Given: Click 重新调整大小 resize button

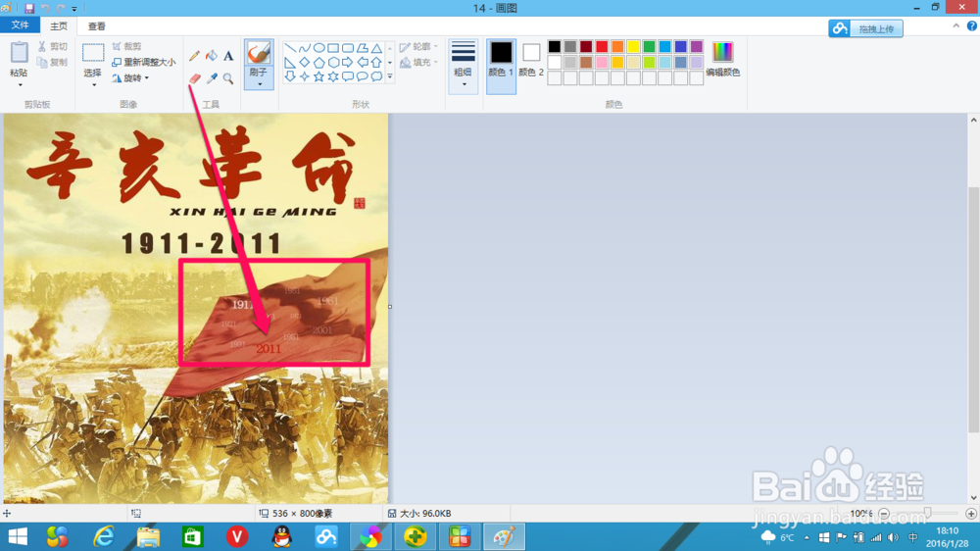Looking at the screenshot, I should (144, 62).
